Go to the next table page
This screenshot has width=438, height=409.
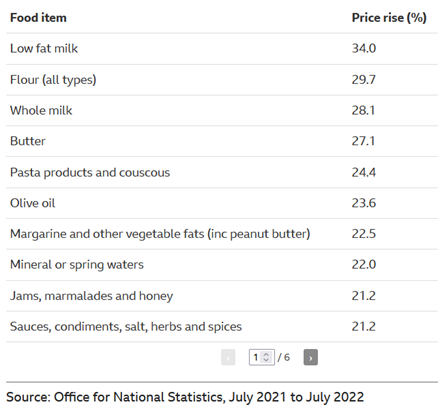point(310,358)
